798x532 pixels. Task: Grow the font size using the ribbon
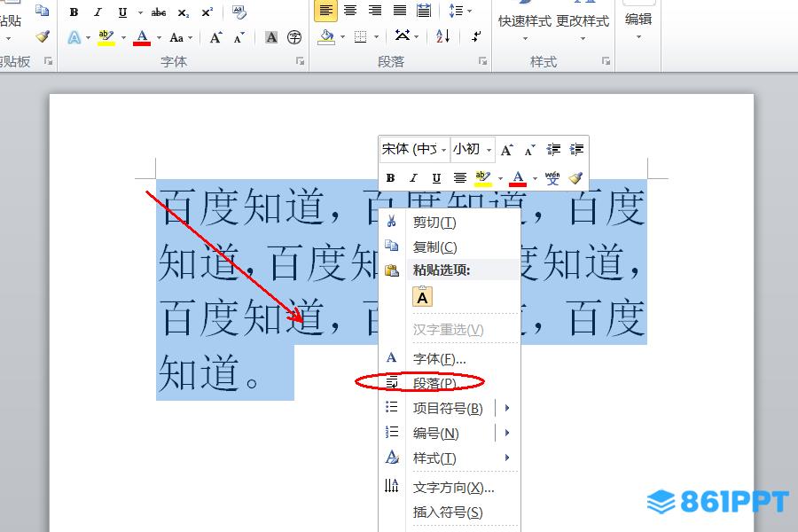[215, 37]
